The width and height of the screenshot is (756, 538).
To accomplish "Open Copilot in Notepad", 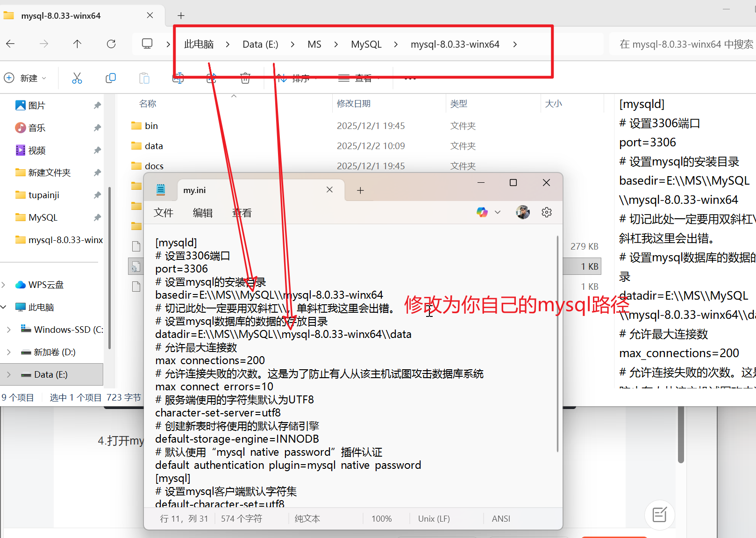I will 482,213.
